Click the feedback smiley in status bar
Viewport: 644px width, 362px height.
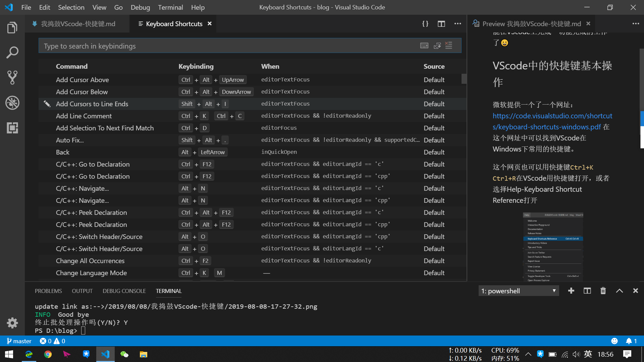click(x=614, y=341)
